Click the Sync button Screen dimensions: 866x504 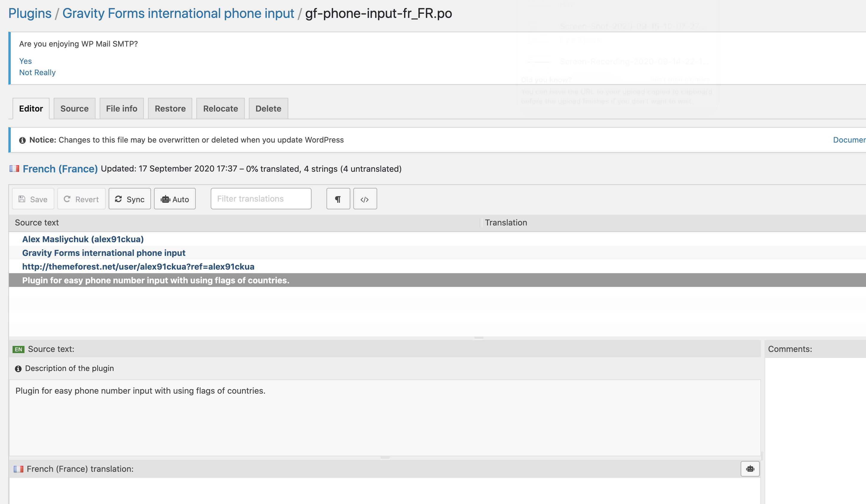pos(130,199)
